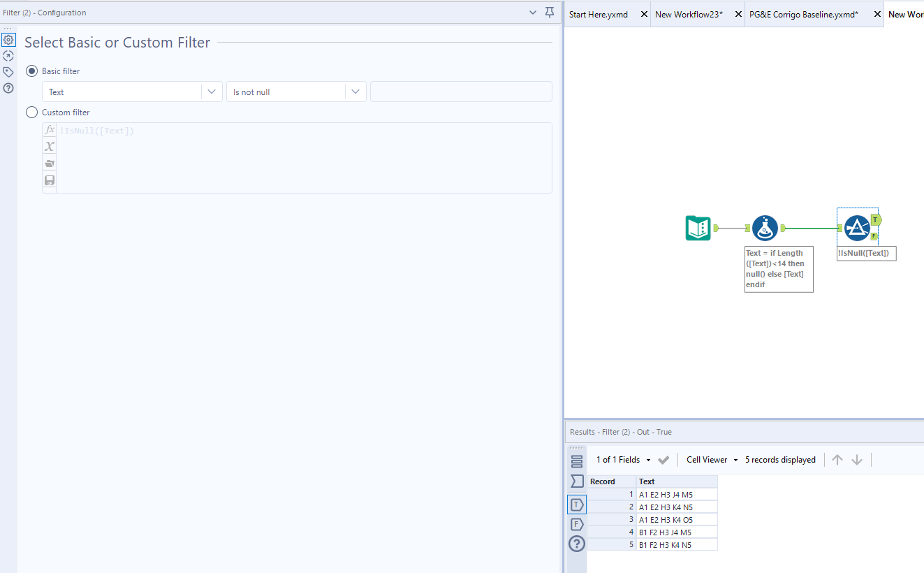This screenshot has height=573, width=924.
Task: Open configuration panel Help via question mark icon
Action: [8, 87]
